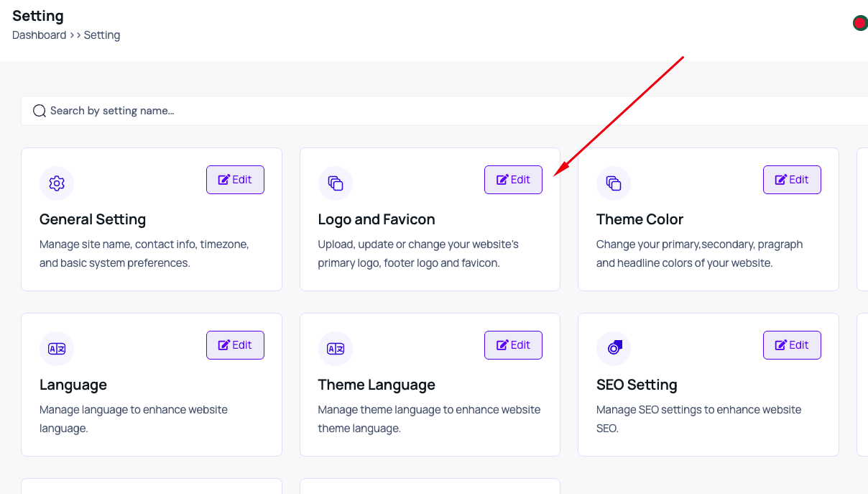Click the Theme Language heading
The height and width of the screenshot is (494, 868).
(x=377, y=385)
